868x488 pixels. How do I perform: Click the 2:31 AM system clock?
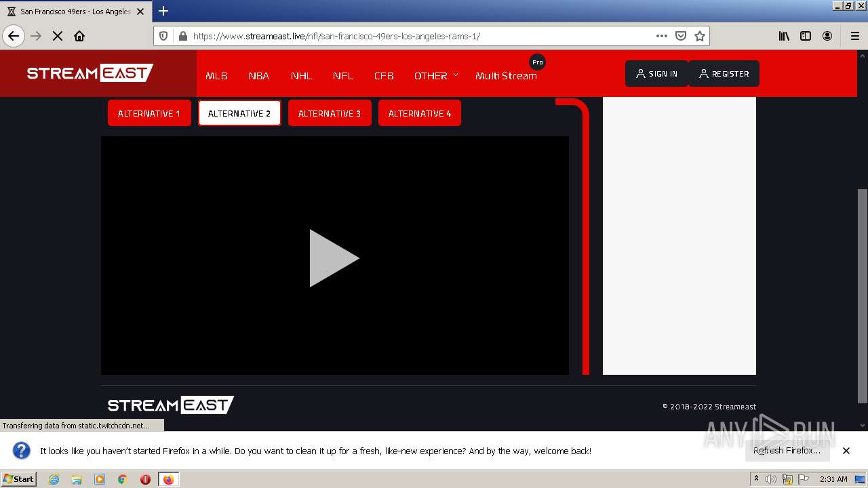tap(833, 479)
